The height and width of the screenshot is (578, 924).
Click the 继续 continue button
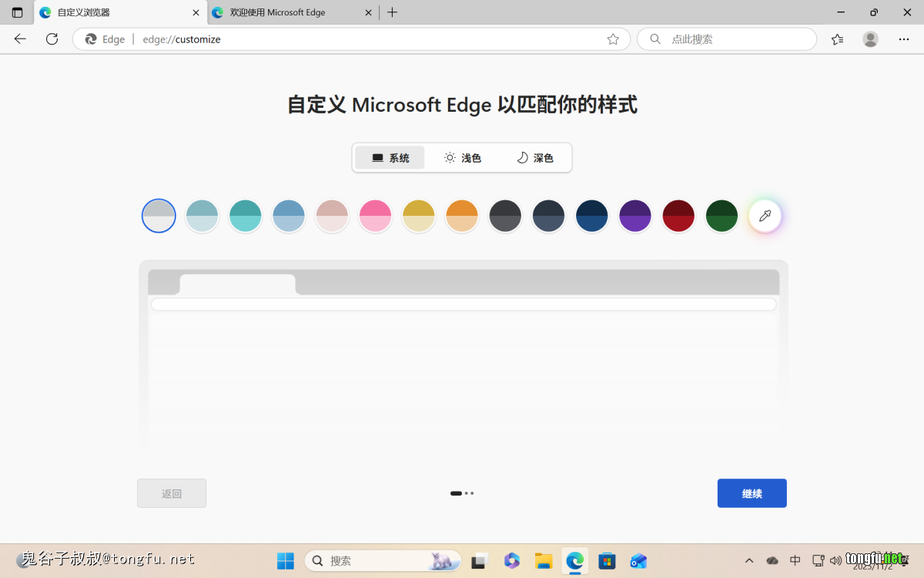pyautogui.click(x=752, y=493)
